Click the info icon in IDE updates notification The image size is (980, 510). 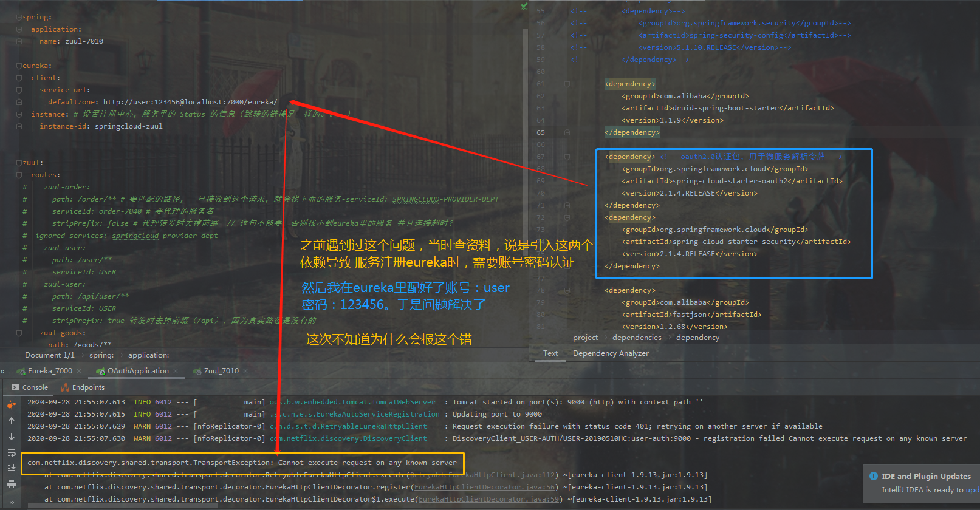(874, 476)
